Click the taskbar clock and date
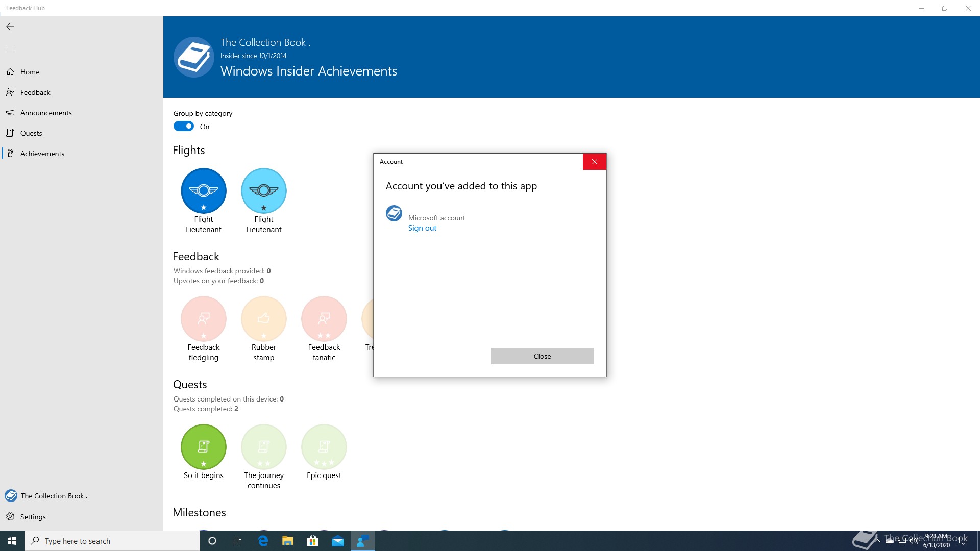The image size is (980, 551). coord(936,541)
